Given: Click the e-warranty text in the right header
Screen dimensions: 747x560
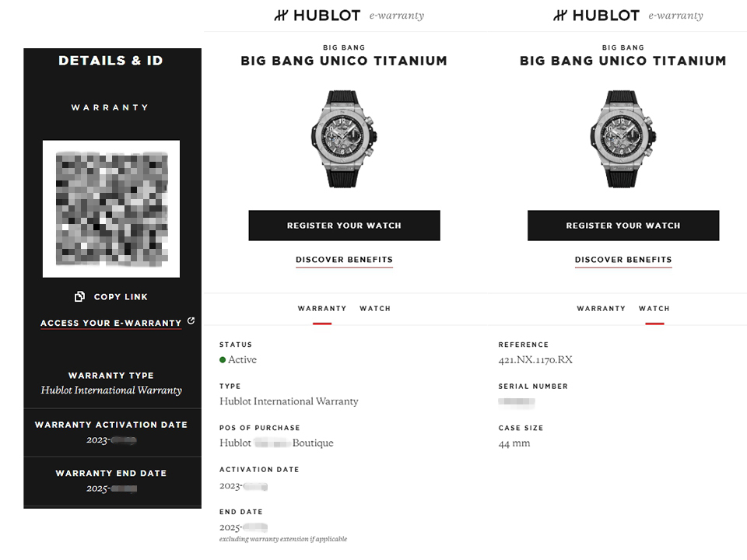Looking at the screenshot, I should (x=675, y=16).
